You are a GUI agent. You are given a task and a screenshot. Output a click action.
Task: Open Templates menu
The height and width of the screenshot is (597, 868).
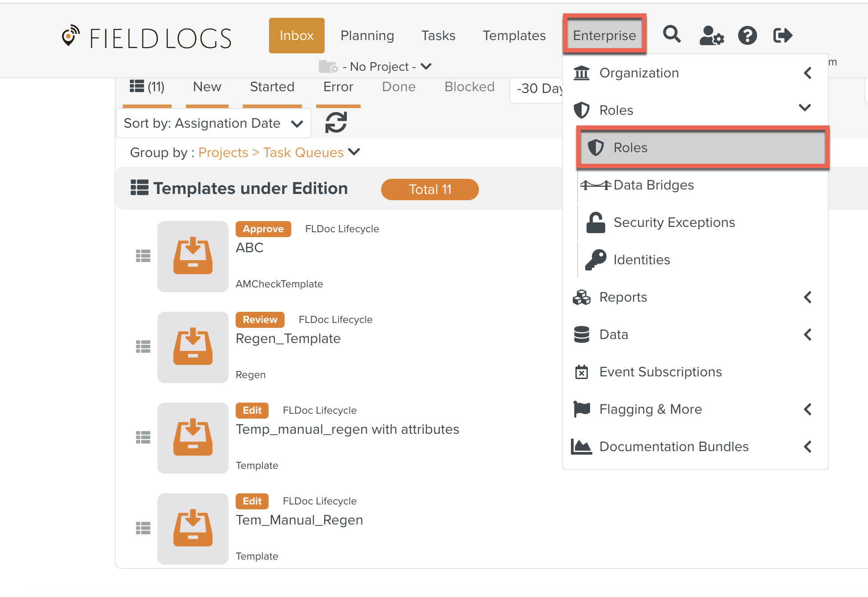point(514,36)
